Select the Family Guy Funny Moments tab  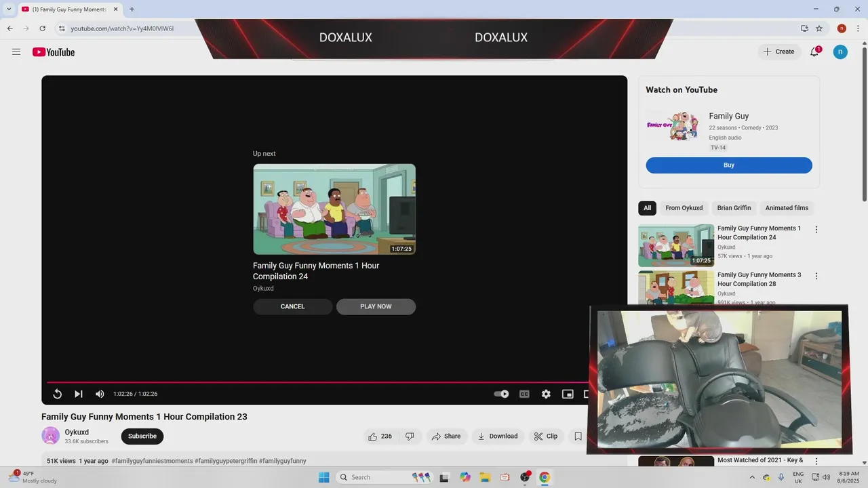(x=68, y=9)
